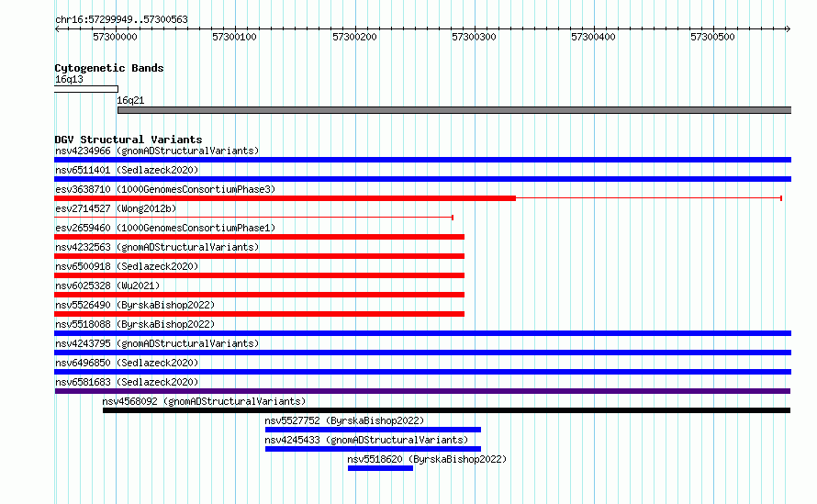Open the esv2714527 (Wong2012b) label
Image resolution: width=817 pixels, height=504 pixels.
pos(116,208)
